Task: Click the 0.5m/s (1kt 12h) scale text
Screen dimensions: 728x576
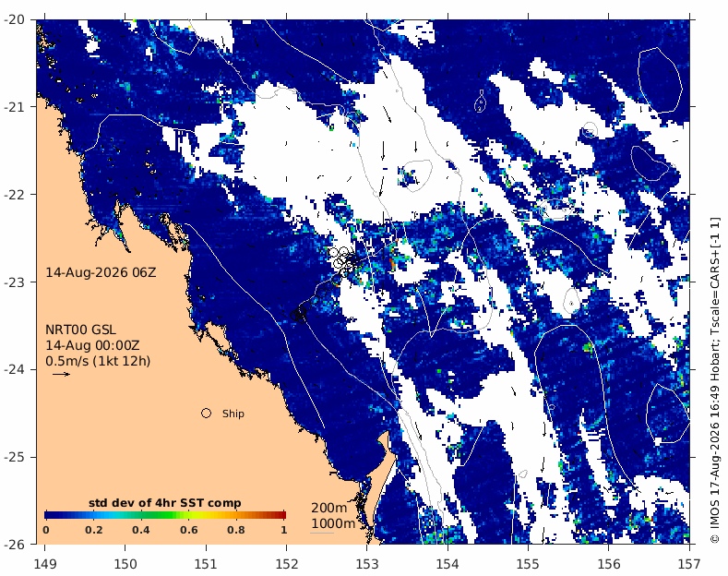Action: [98, 361]
